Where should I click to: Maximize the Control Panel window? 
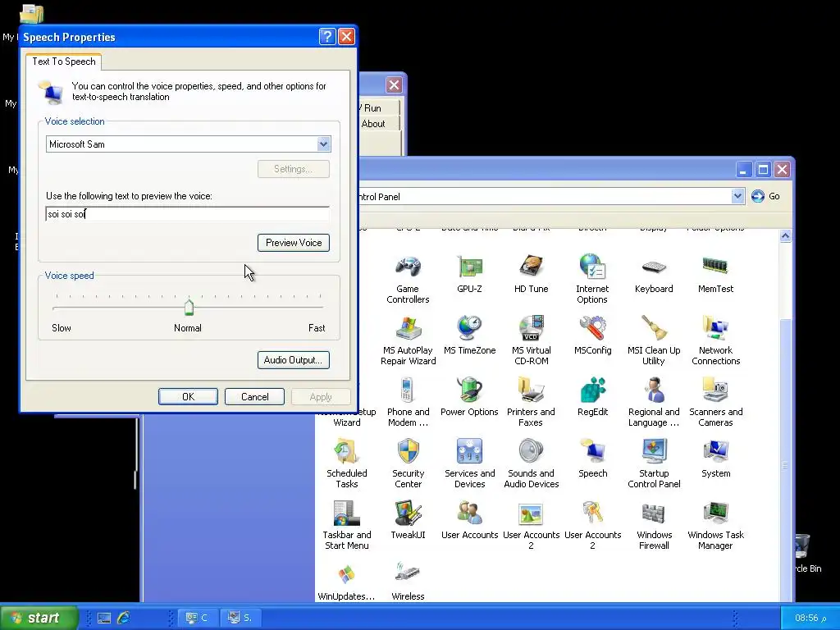coord(763,170)
